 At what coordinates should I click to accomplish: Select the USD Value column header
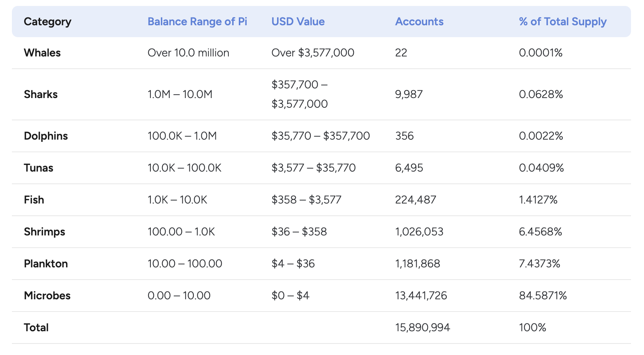(x=298, y=22)
